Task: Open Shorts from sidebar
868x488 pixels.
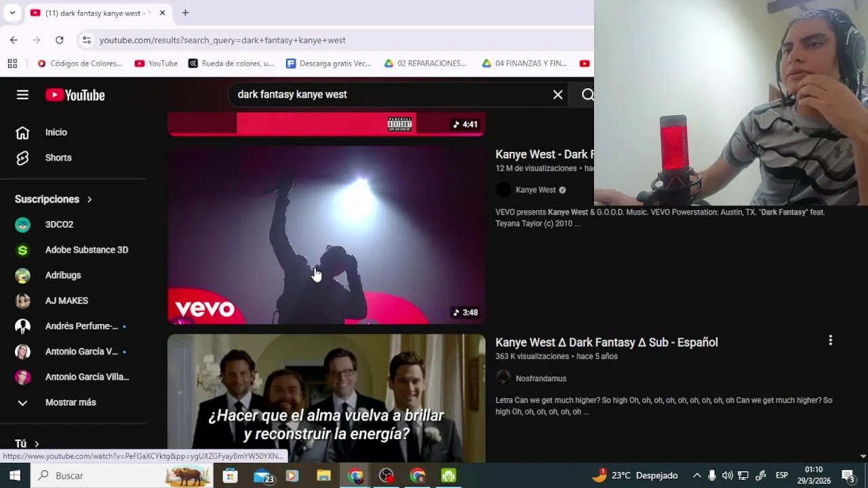Action: pos(58,157)
